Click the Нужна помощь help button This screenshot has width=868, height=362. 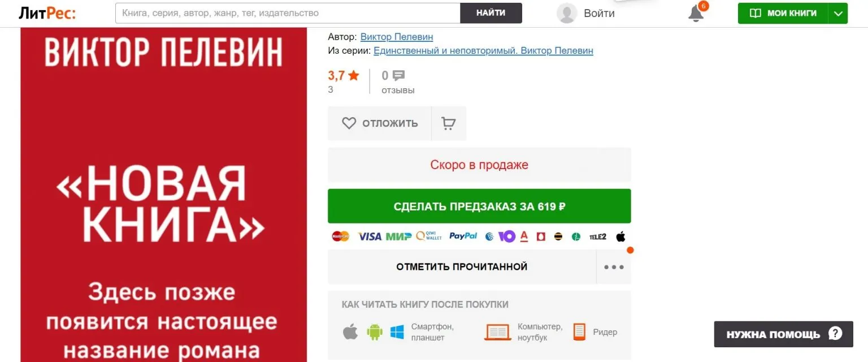click(x=783, y=334)
